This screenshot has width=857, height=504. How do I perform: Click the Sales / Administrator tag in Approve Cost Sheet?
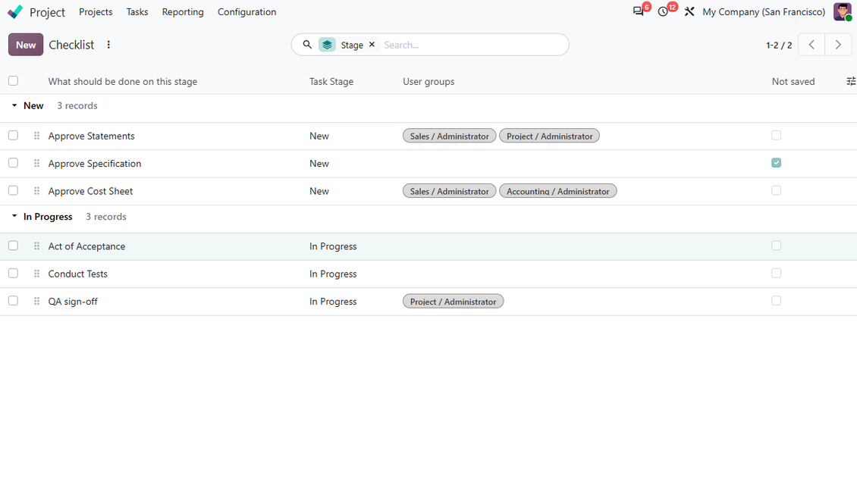tap(449, 191)
